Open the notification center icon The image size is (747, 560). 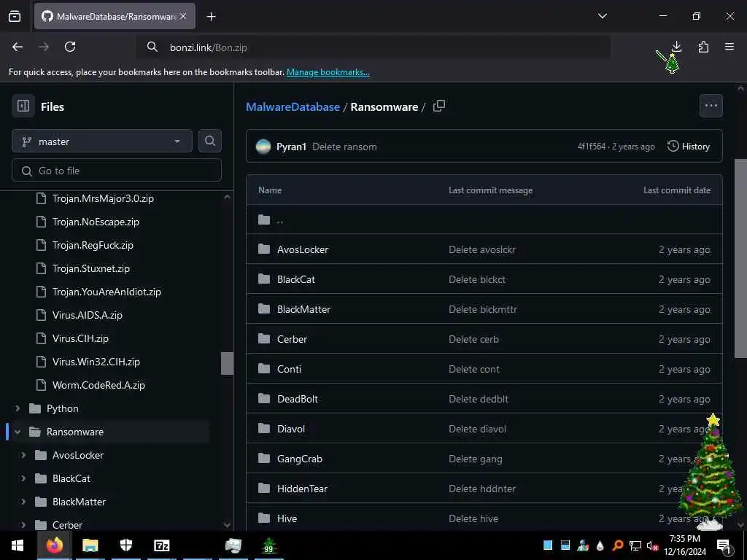[724, 546]
